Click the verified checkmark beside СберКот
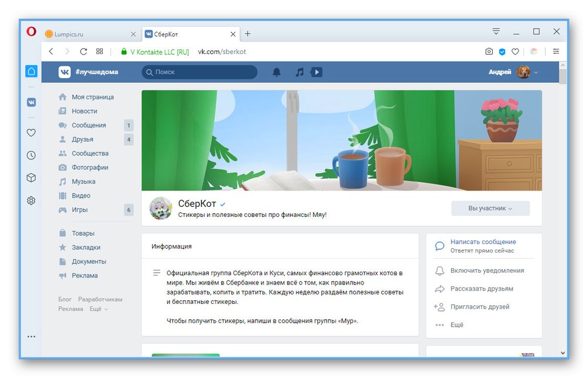Screen dimensions: 588x378 click(x=223, y=205)
